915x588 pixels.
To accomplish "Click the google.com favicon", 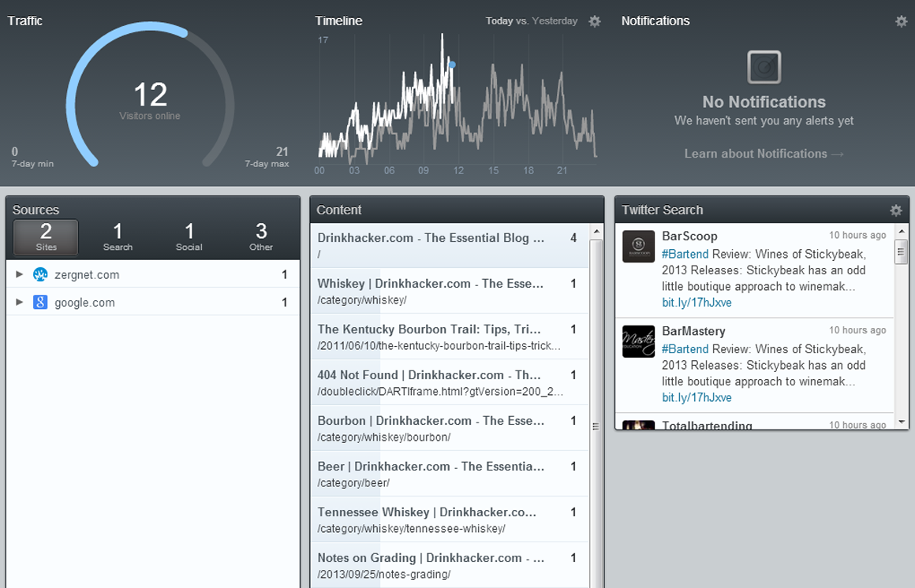I will tap(40, 302).
